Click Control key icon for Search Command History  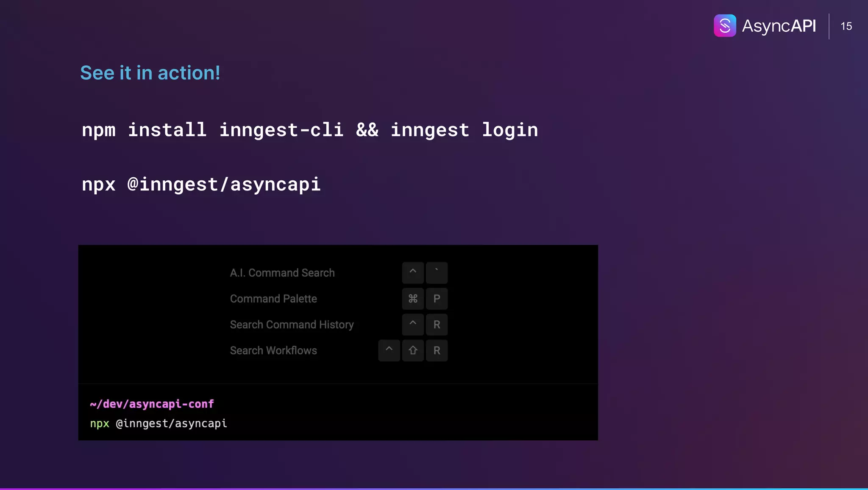tap(413, 325)
